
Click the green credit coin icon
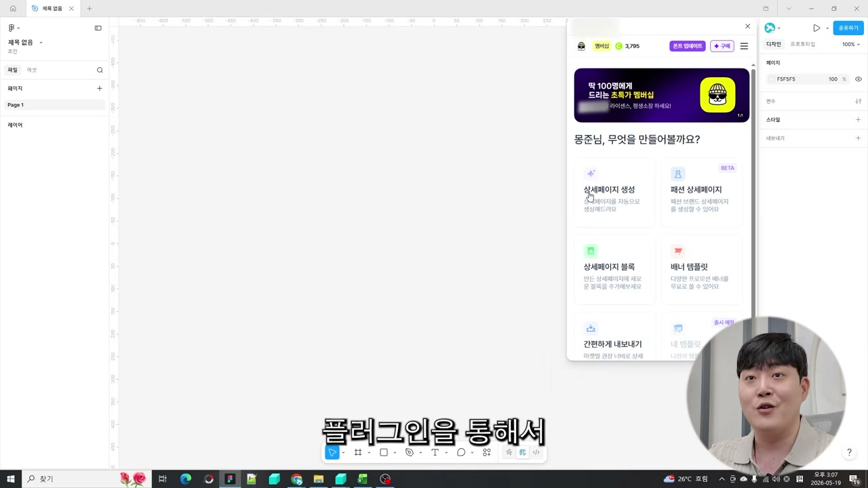pyautogui.click(x=618, y=46)
